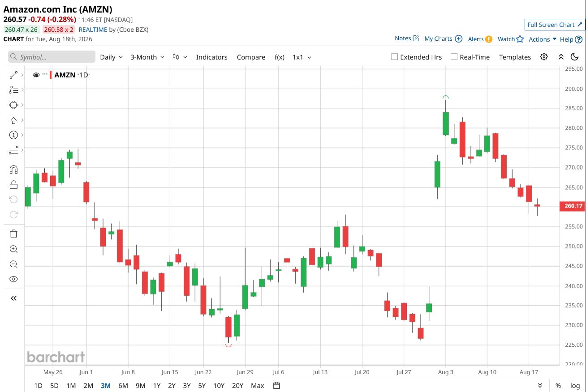Open the 1x1 grid layout dropdown

point(302,57)
